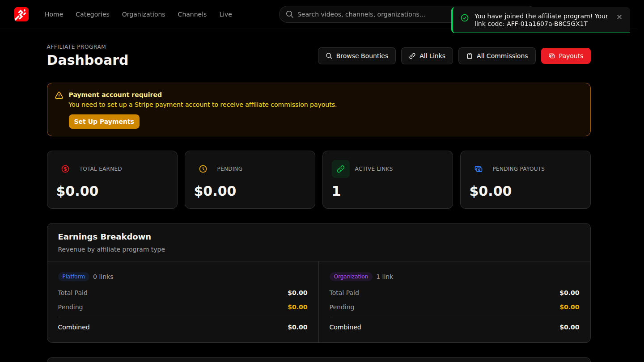
Task: View All Commissions
Action: coord(497,56)
